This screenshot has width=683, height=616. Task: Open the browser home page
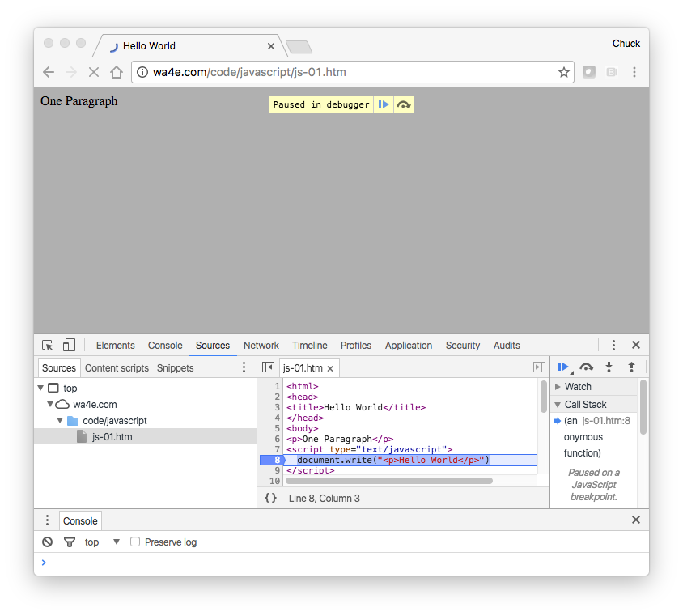point(117,72)
